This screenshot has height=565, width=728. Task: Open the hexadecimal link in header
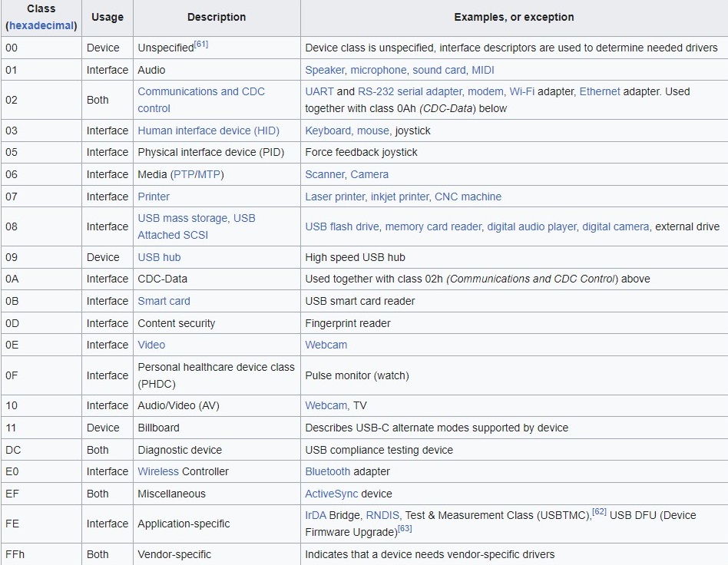coord(41,25)
